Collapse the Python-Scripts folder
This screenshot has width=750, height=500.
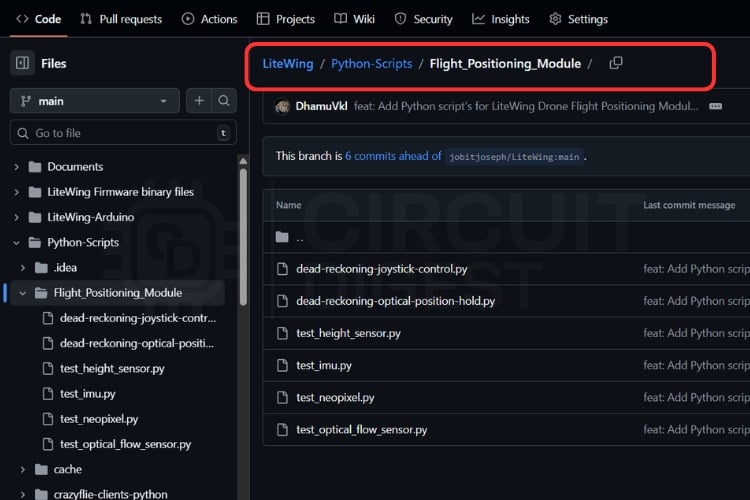pos(17,243)
